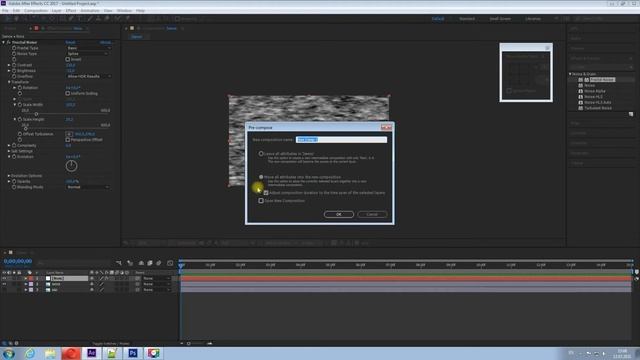Expand the Rotation property
The height and width of the screenshot is (360, 640).
(x=15, y=88)
